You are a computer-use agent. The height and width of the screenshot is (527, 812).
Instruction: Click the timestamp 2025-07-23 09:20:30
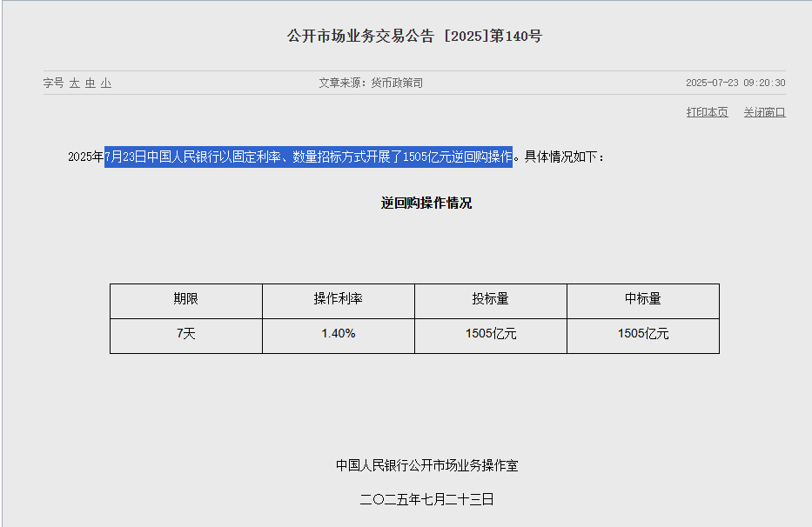[x=735, y=83]
